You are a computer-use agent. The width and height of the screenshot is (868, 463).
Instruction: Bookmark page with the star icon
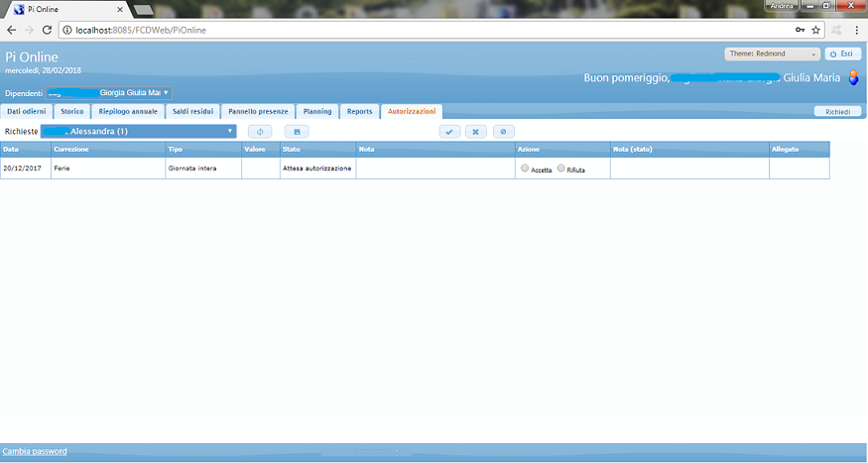click(815, 30)
